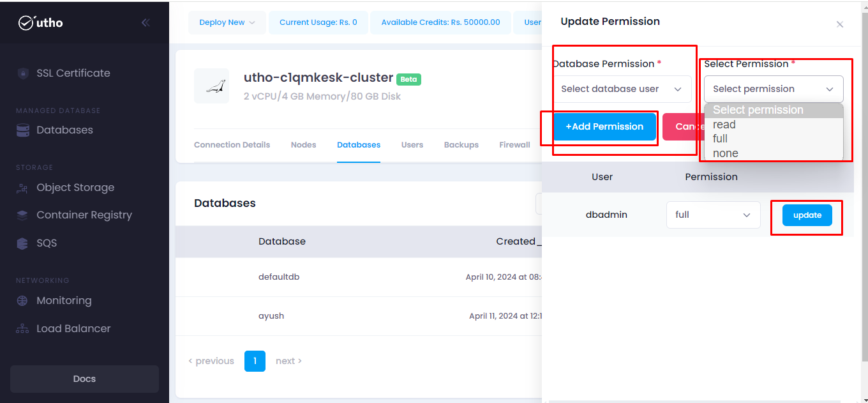This screenshot has width=868, height=403.
Task: Click the SQS icon
Action: point(23,243)
